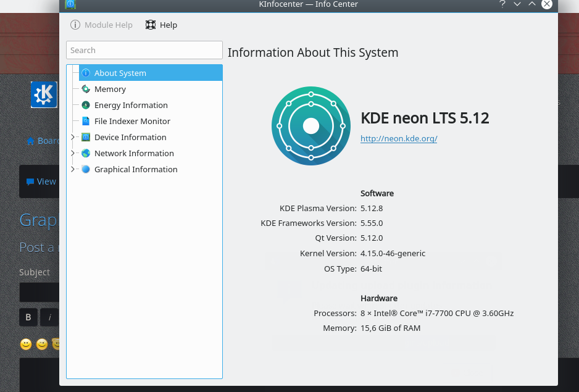Screen dimensions: 579x392
Task: Expand the Graphical Information tree node
Action: tap(73, 169)
